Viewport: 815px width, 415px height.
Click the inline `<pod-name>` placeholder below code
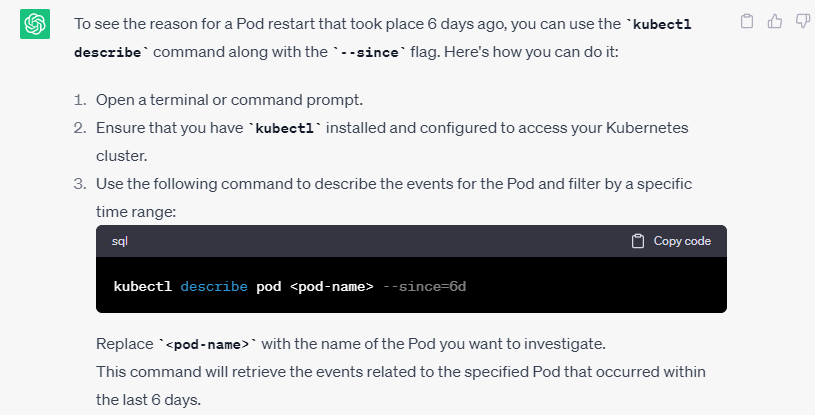click(x=208, y=344)
